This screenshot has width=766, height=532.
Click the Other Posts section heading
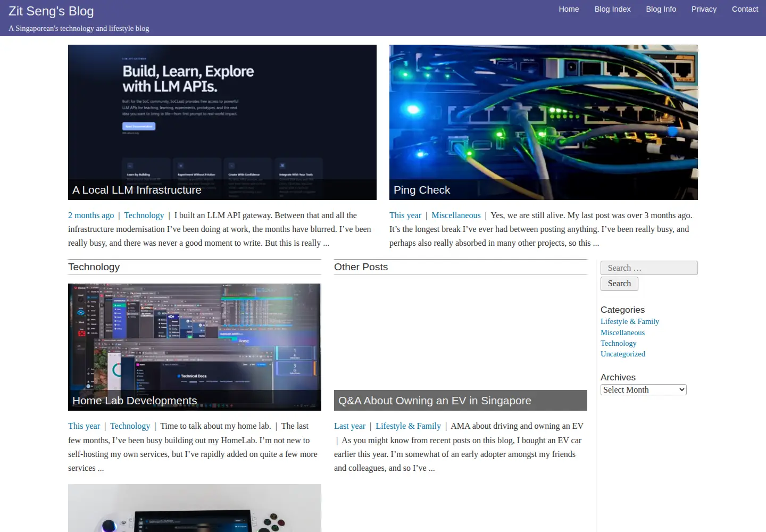(361, 267)
